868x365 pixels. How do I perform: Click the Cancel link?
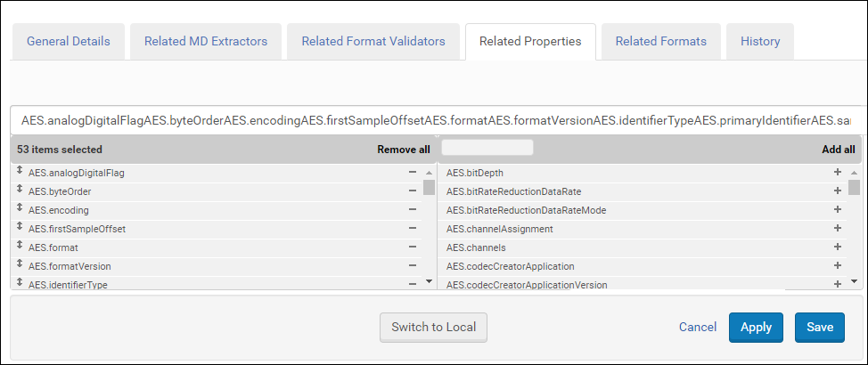[x=698, y=327]
